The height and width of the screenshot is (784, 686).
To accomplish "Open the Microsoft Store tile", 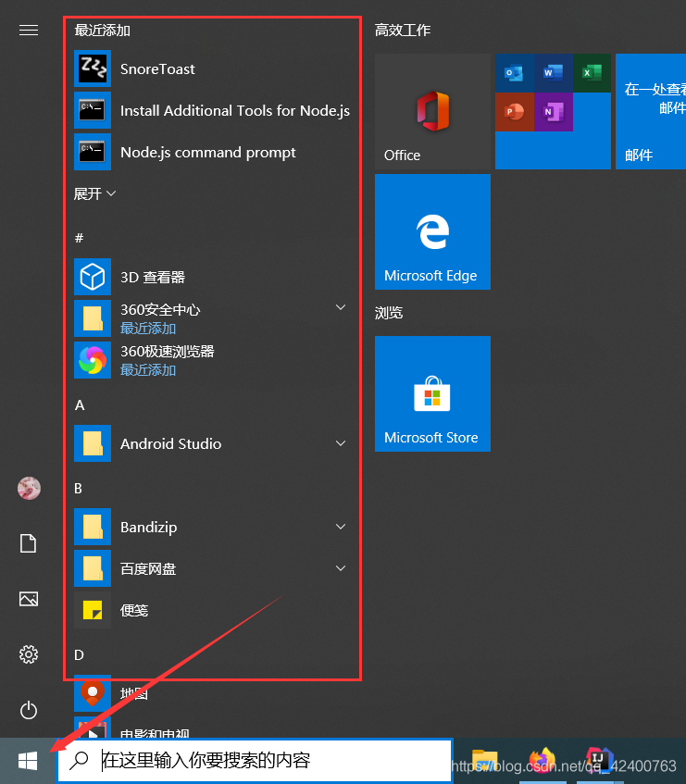I will (432, 394).
